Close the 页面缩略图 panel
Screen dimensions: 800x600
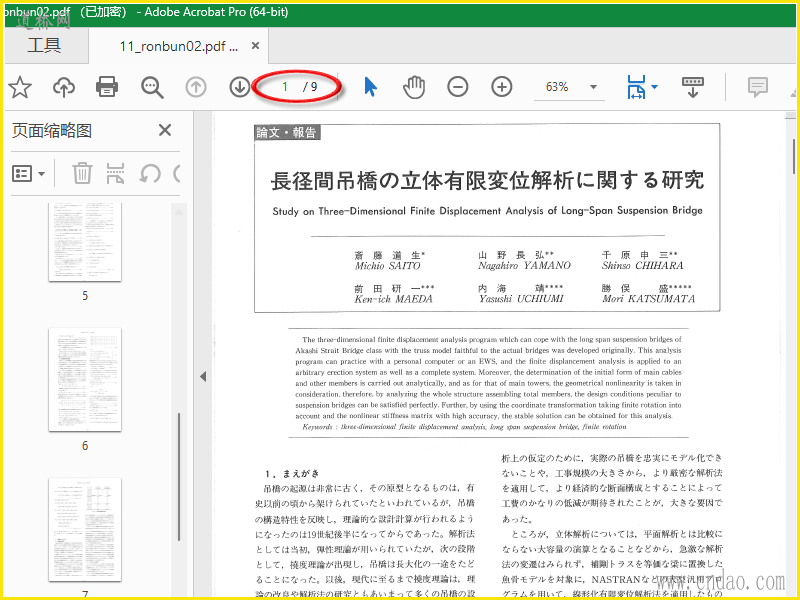click(165, 130)
